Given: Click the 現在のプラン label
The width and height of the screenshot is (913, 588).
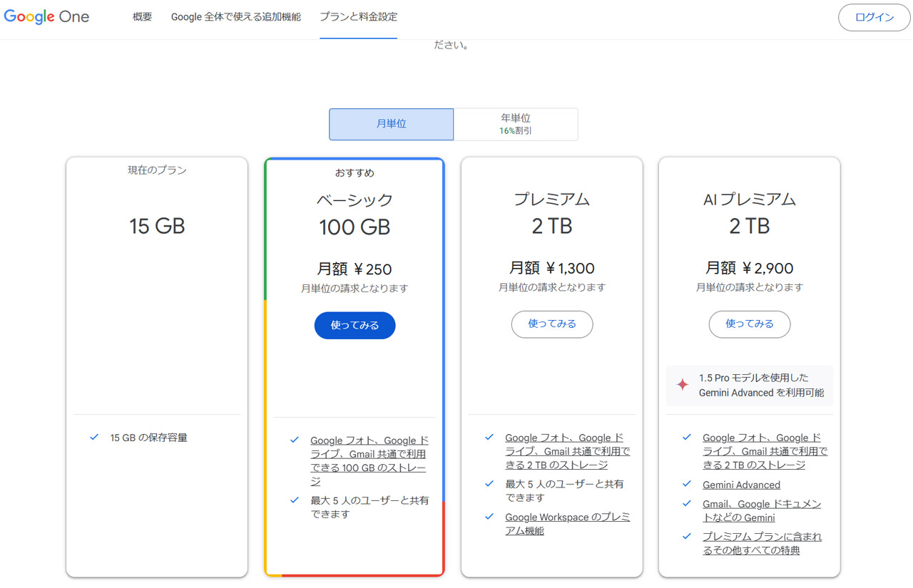Looking at the screenshot, I should (x=157, y=170).
